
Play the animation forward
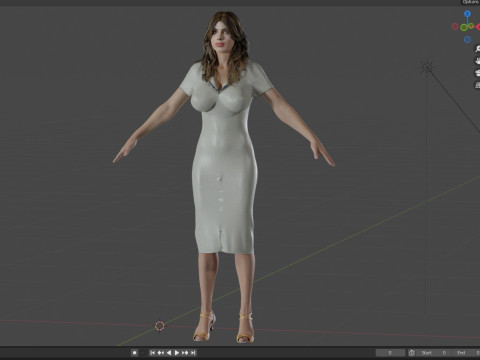pyautogui.click(x=177, y=352)
